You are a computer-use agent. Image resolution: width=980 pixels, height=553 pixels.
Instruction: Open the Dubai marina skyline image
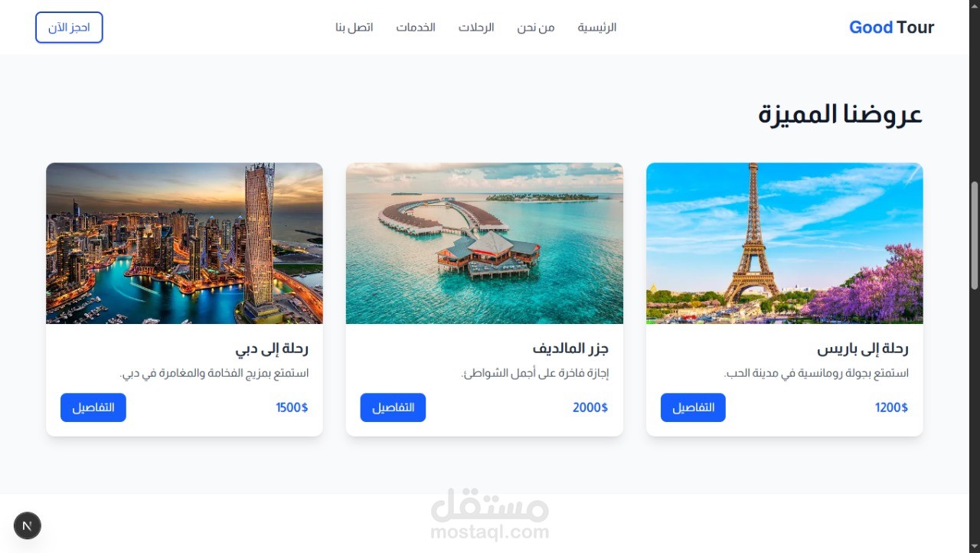[185, 243]
